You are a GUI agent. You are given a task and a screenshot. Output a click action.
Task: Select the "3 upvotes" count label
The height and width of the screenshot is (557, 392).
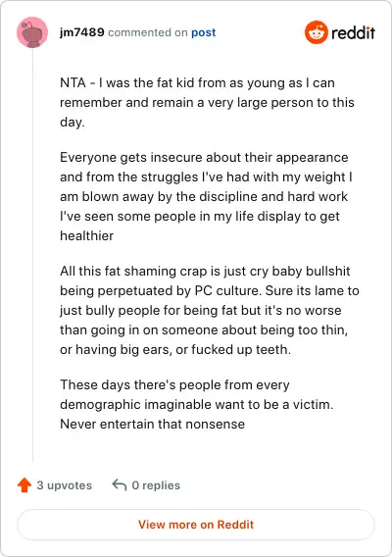point(65,485)
